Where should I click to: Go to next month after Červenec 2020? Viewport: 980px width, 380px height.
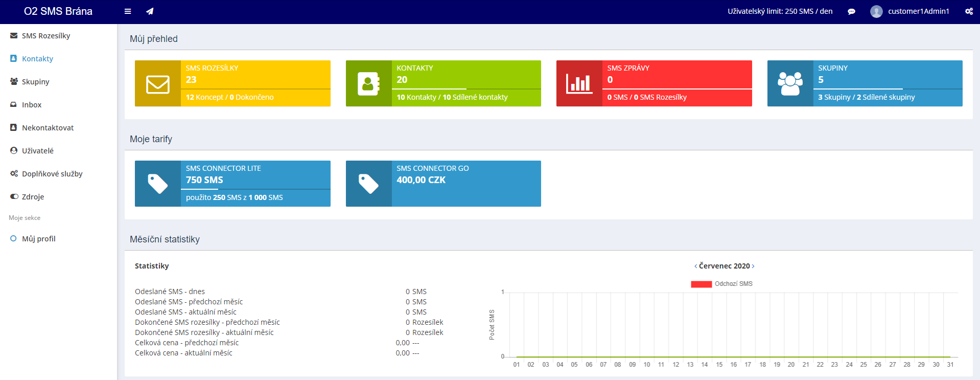[753, 266]
